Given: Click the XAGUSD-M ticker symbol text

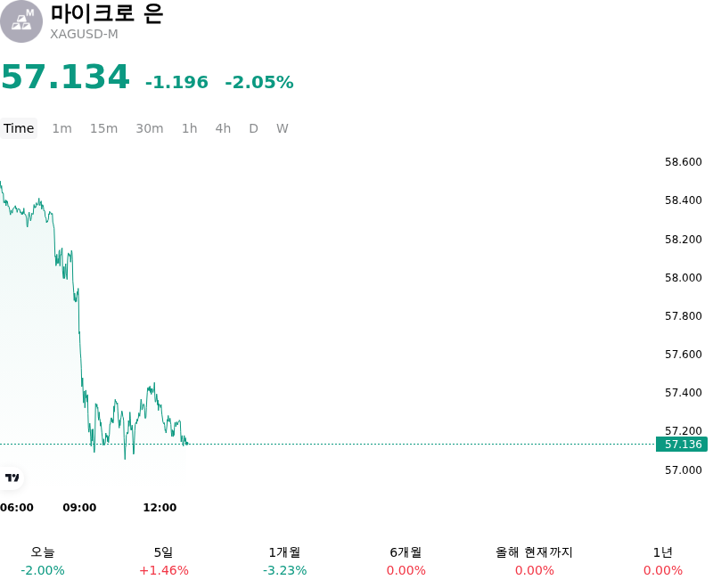Looking at the screenshot, I should click(x=84, y=34).
